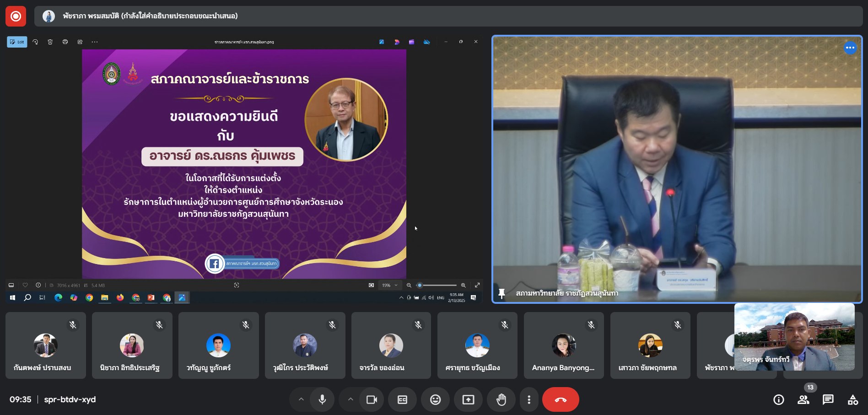Open more options three-dot menu in toolbar
Image resolution: width=868 pixels, height=415 pixels.
(x=529, y=399)
